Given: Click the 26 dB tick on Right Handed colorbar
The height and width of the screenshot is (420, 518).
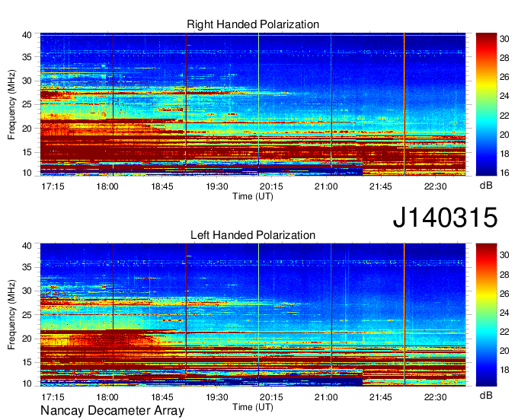Looking at the screenshot, I should [x=504, y=77].
